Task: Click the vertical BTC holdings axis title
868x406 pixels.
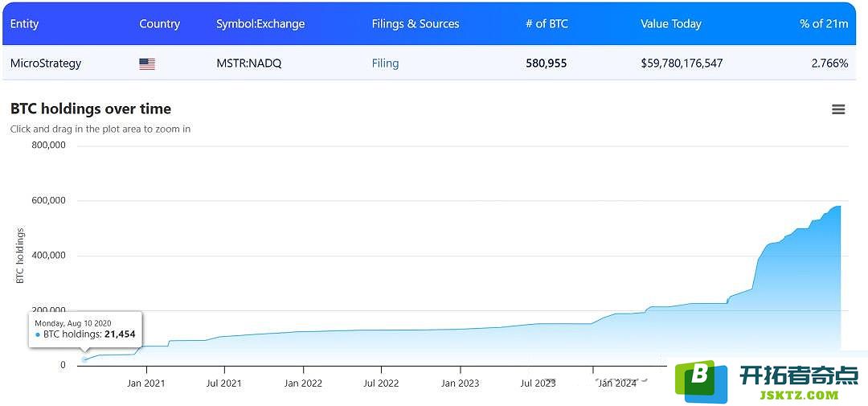Action: pyautogui.click(x=20, y=256)
